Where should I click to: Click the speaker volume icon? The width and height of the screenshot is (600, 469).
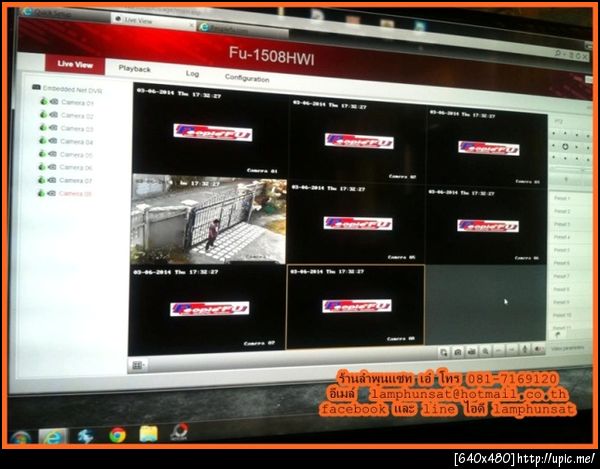click(x=539, y=348)
